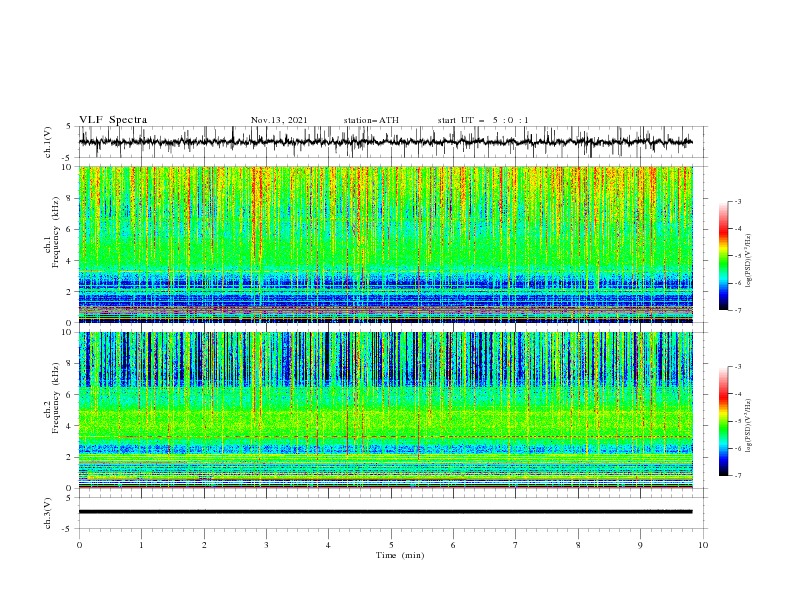Click the ch.2 PSD color scale bar
Viewport: 792px width, 612px height.
(724, 421)
